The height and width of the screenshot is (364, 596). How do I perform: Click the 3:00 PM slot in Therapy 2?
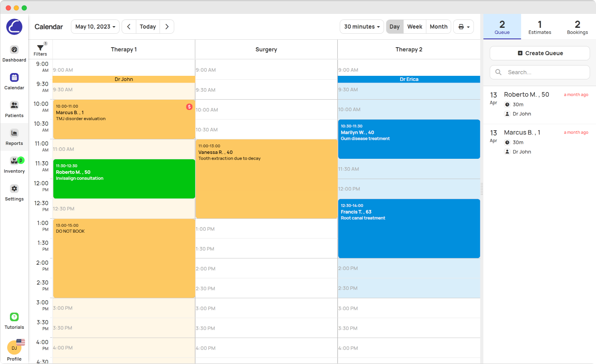pyautogui.click(x=409, y=308)
